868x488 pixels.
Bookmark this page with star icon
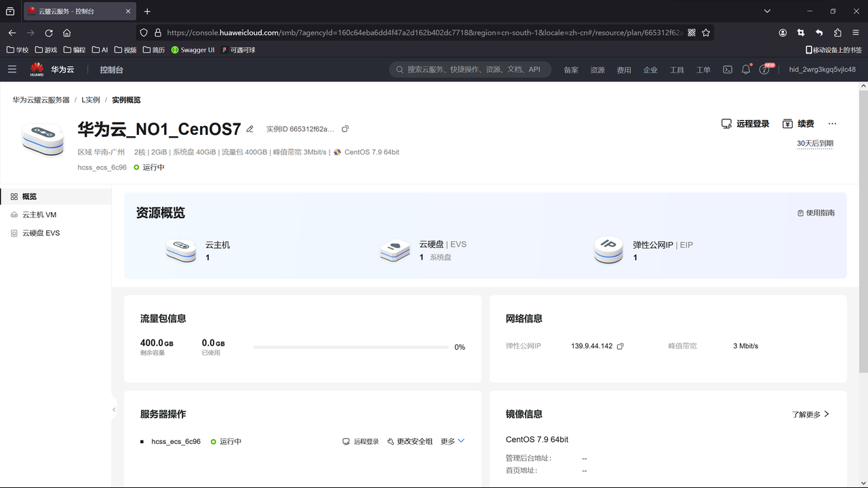[706, 33]
